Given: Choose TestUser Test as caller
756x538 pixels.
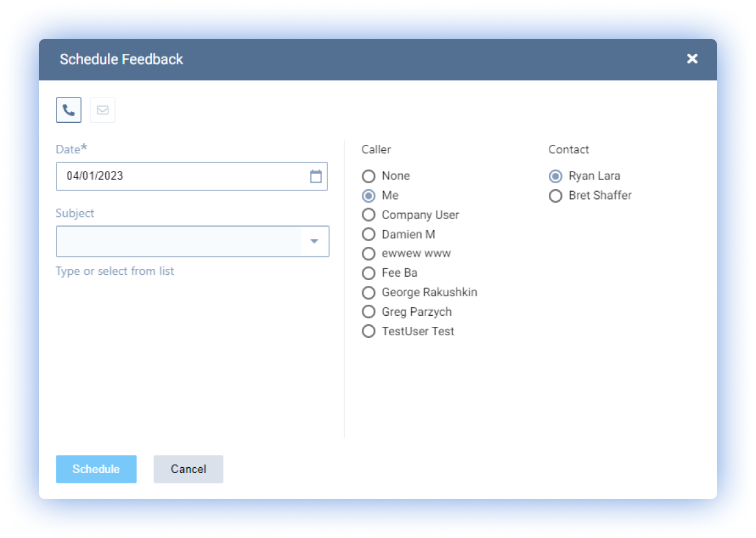Looking at the screenshot, I should (368, 331).
